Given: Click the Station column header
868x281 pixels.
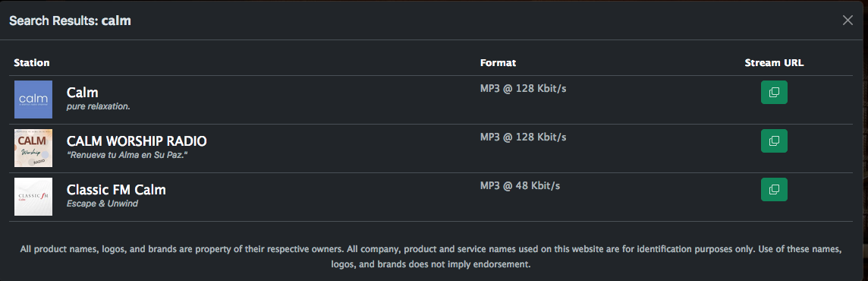Looking at the screenshot, I should pyautogui.click(x=32, y=62).
